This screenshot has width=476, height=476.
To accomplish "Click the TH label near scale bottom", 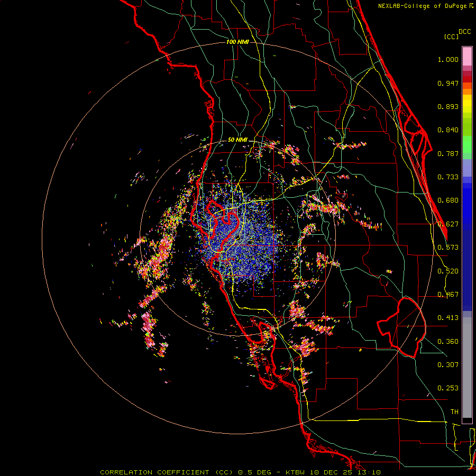I will (x=454, y=412).
